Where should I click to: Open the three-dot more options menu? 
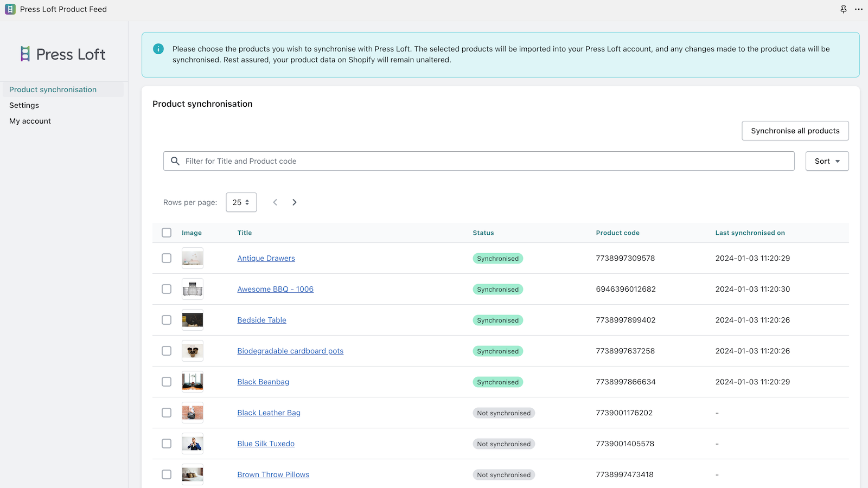[x=859, y=9]
